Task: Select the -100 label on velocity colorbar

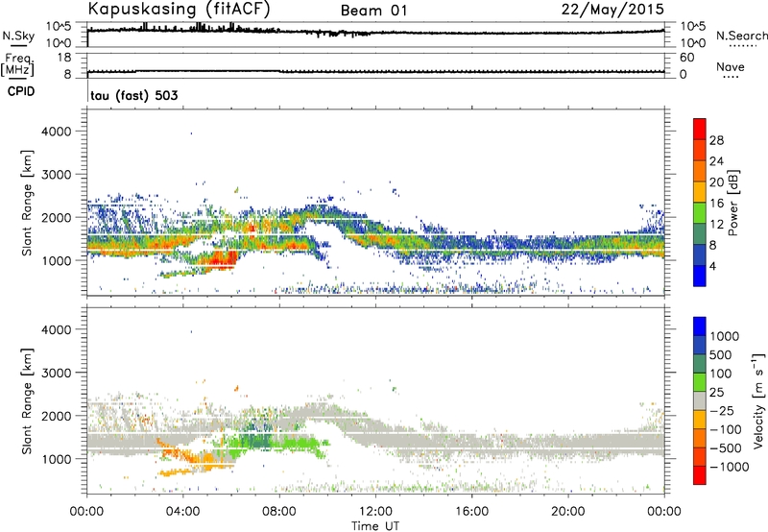Action: [726, 429]
